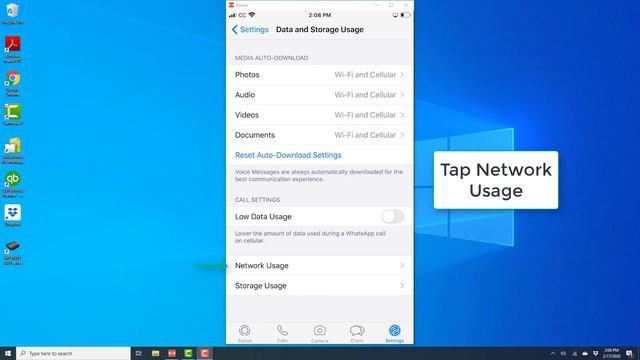
Task: Click the 'MEDIA AUTO-DOWNLOAD' header text
Action: pos(271,58)
